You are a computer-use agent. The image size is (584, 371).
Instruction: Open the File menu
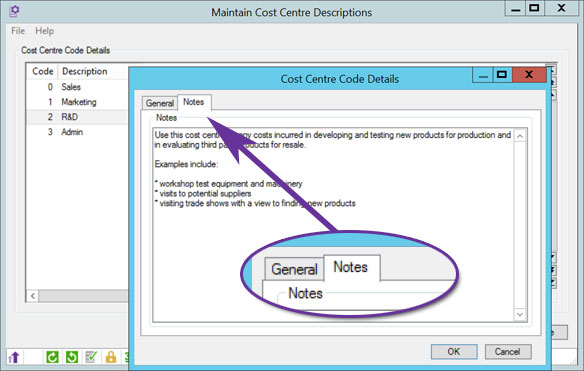tap(18, 31)
